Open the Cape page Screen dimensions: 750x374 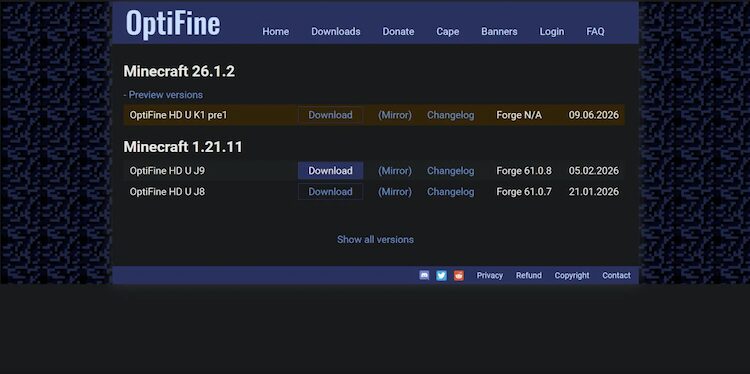(x=448, y=32)
